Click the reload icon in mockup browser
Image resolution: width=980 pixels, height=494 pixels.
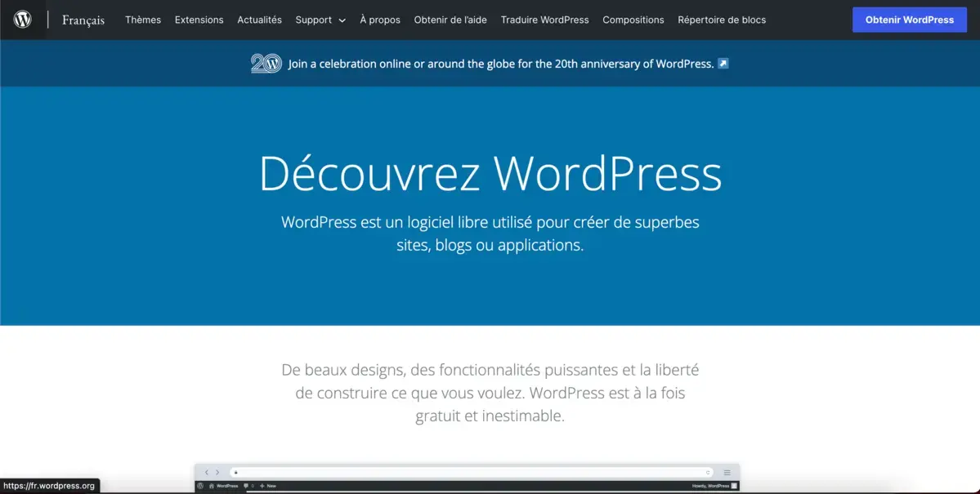[708, 473]
